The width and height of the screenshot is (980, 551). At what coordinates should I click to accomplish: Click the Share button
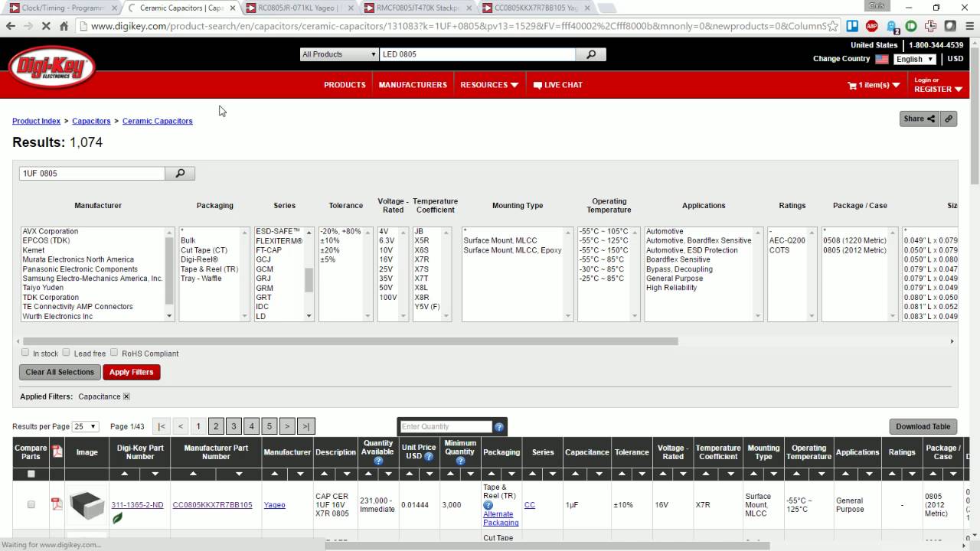[919, 119]
